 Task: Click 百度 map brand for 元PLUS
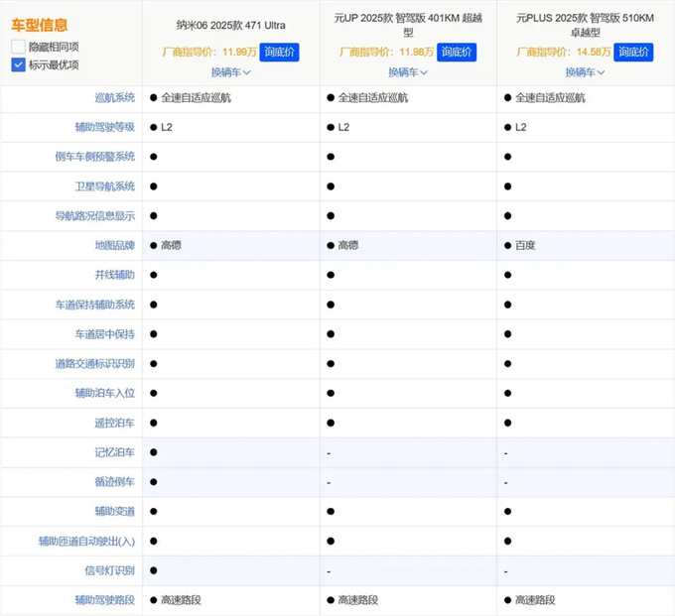pos(525,245)
